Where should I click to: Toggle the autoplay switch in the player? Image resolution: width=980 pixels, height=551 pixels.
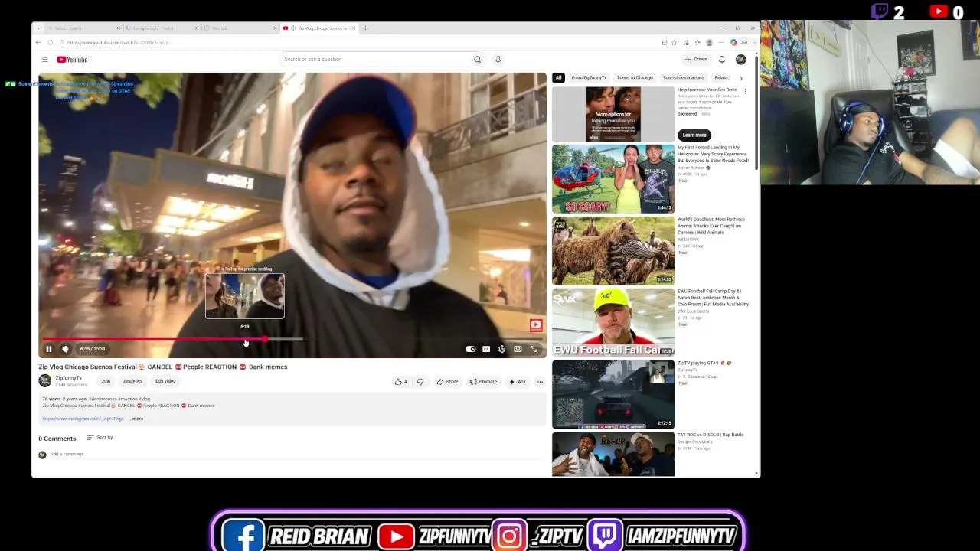pos(470,349)
